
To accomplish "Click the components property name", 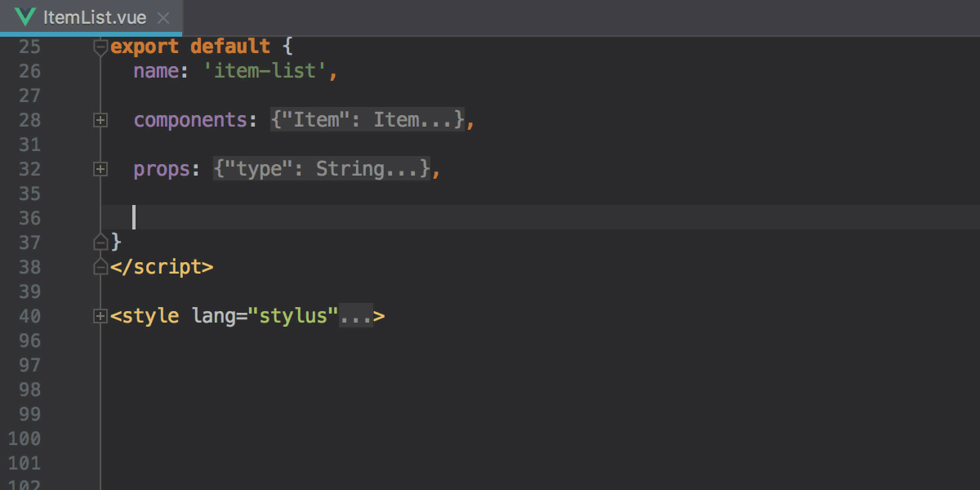I will click(x=192, y=120).
